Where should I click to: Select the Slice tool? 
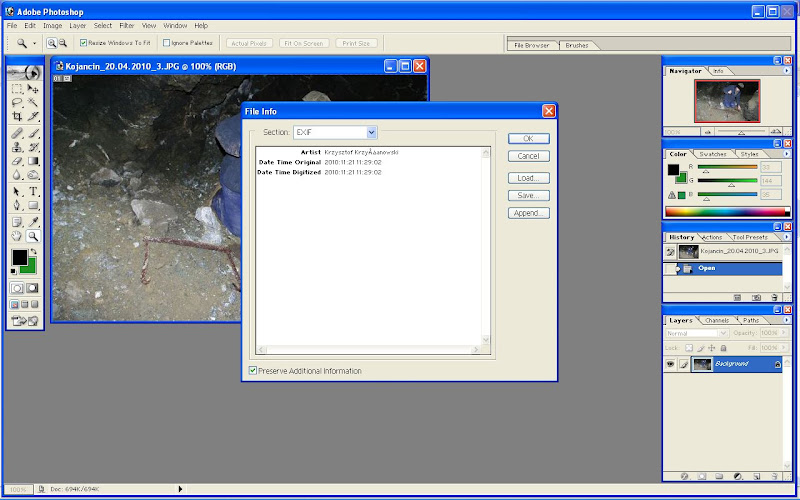click(x=33, y=116)
